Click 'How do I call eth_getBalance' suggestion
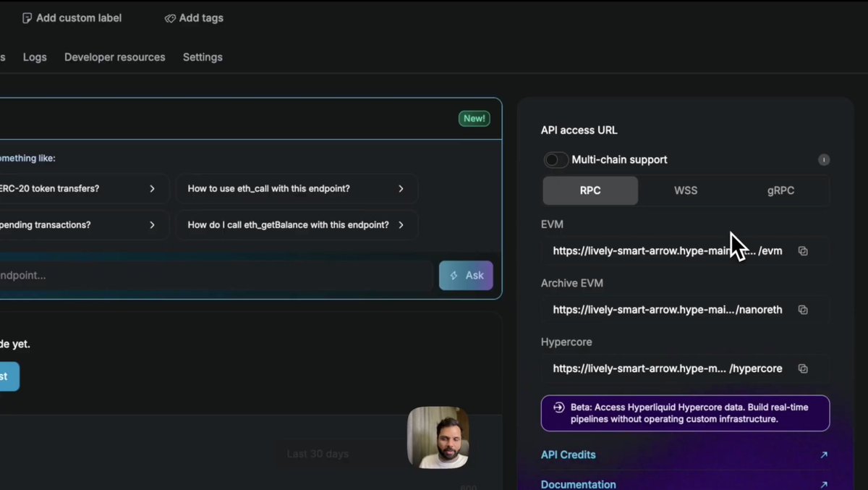Screen dimensions: 868x490 [x=297, y=225]
